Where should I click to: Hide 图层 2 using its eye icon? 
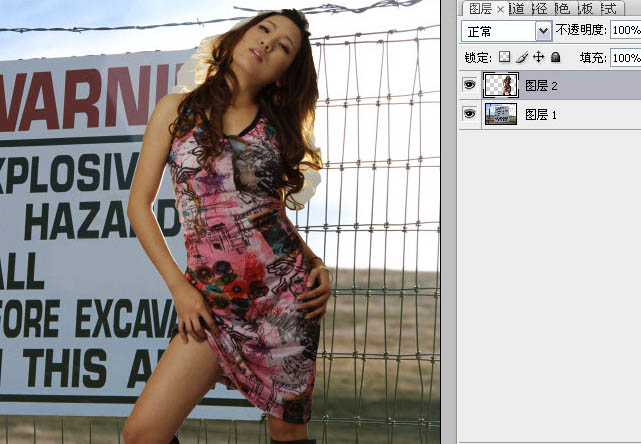click(469, 86)
